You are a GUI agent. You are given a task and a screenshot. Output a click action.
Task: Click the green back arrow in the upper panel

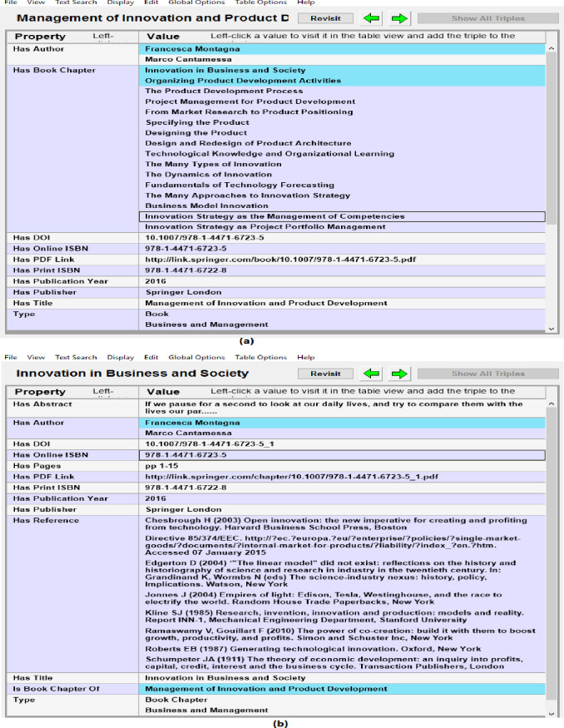click(x=370, y=18)
